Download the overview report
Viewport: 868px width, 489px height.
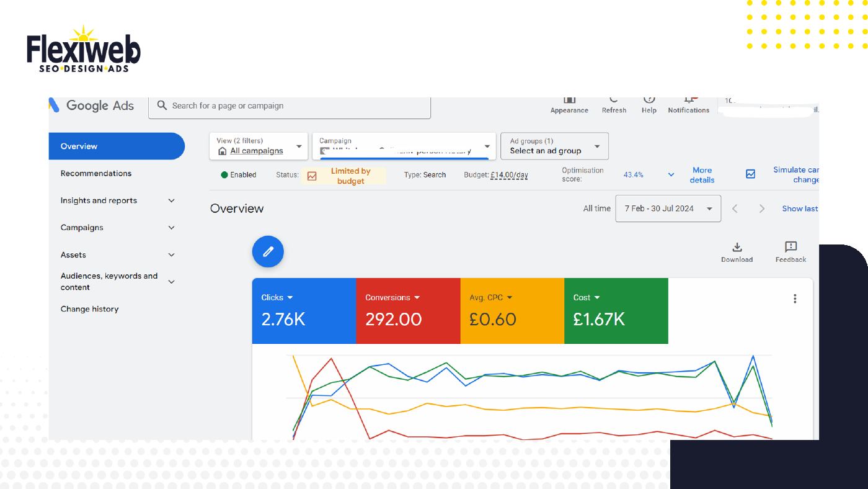tap(737, 247)
